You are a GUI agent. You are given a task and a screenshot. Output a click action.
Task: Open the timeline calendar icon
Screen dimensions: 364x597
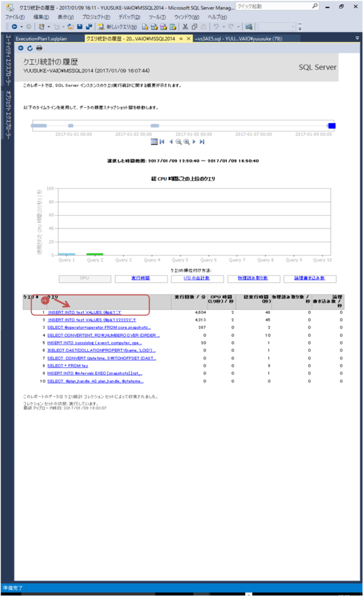point(154,142)
